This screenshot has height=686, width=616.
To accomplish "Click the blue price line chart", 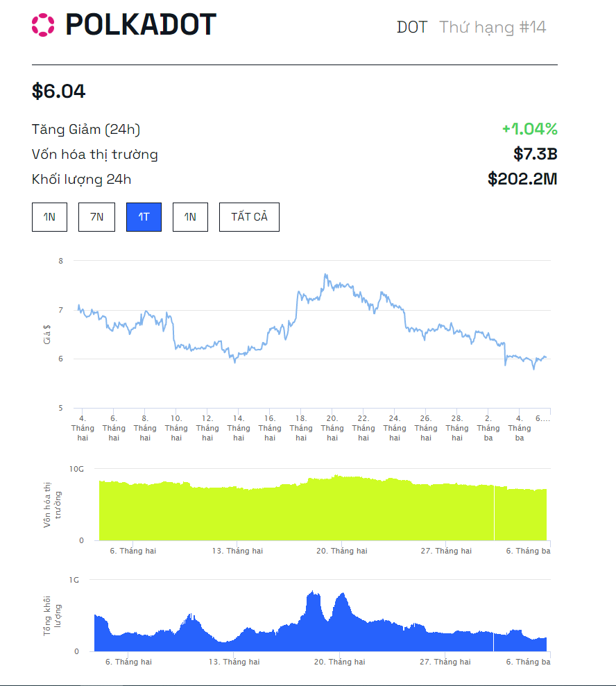I will [312, 322].
